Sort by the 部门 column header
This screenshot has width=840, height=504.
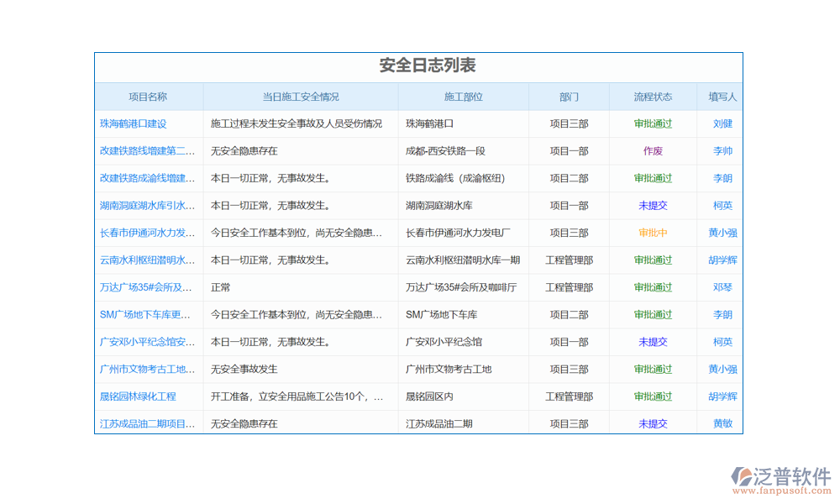click(x=569, y=97)
